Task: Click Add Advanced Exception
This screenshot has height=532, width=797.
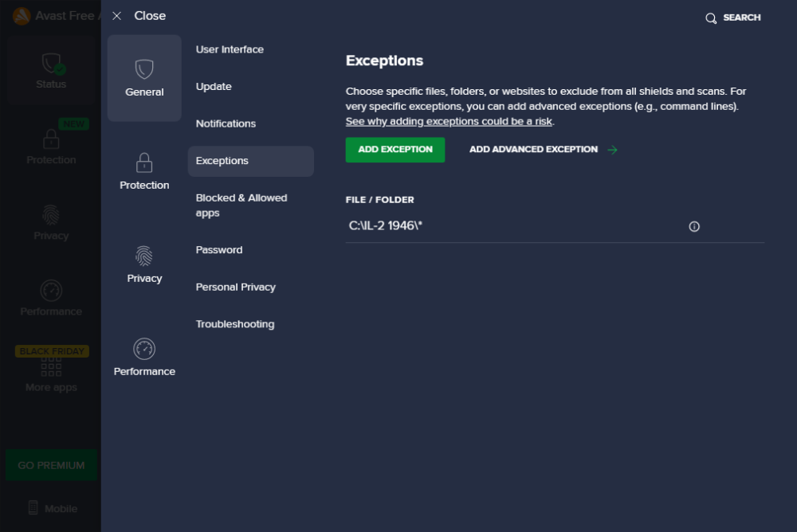Action: pos(532,149)
